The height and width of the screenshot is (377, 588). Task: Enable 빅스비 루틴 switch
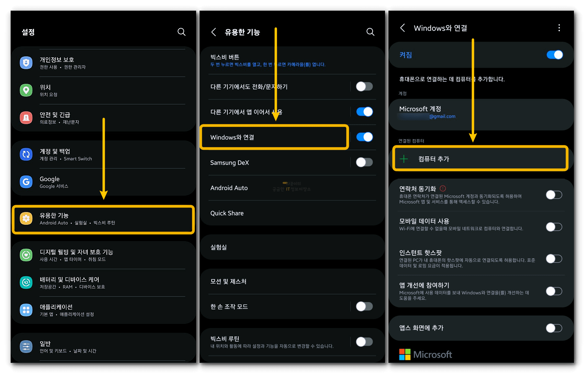364,342
